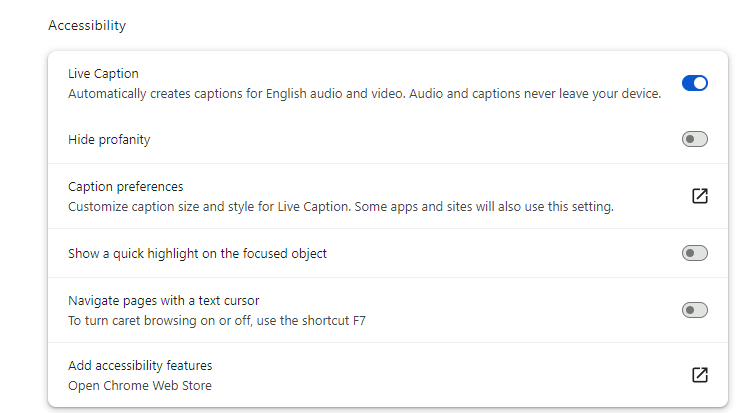Select the Caption preferences title
The width and height of the screenshot is (749, 413).
(125, 186)
